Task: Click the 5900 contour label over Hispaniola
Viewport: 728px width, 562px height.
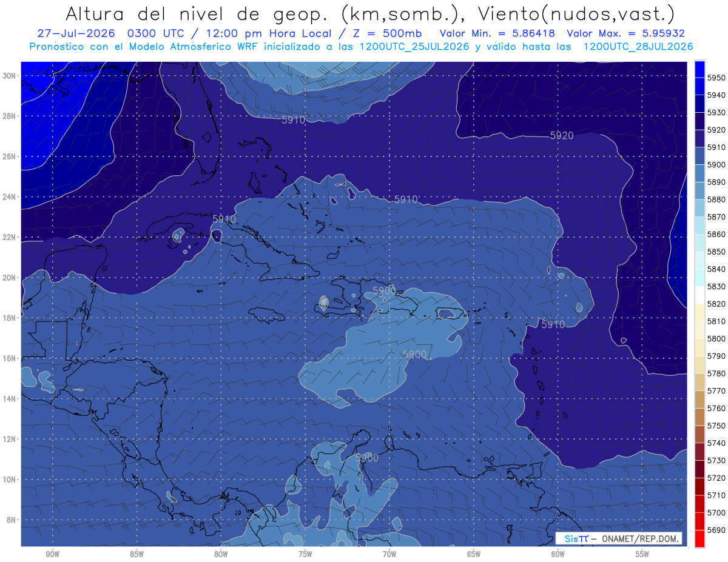Action: [384, 291]
